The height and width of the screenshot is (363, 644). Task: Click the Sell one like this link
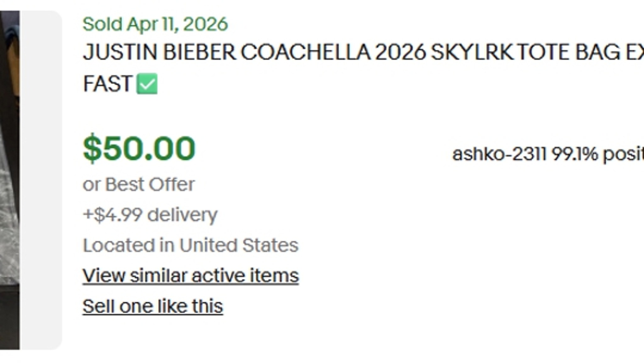coord(153,306)
